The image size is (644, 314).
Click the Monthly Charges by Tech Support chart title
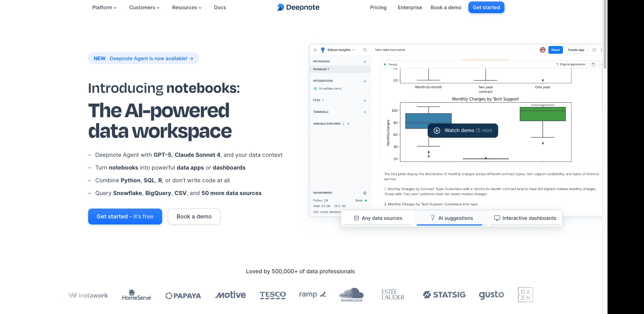coord(485,99)
